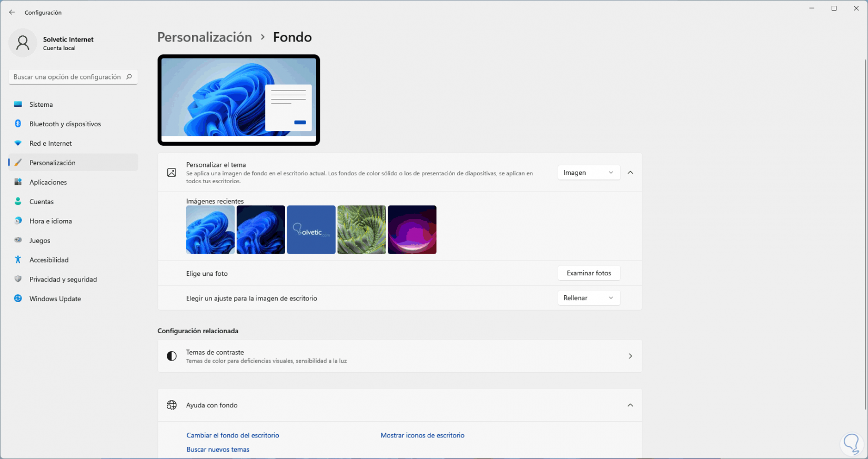Viewport: 868px width, 459px height.
Task: Click the Windows Update icon
Action: tap(18, 298)
